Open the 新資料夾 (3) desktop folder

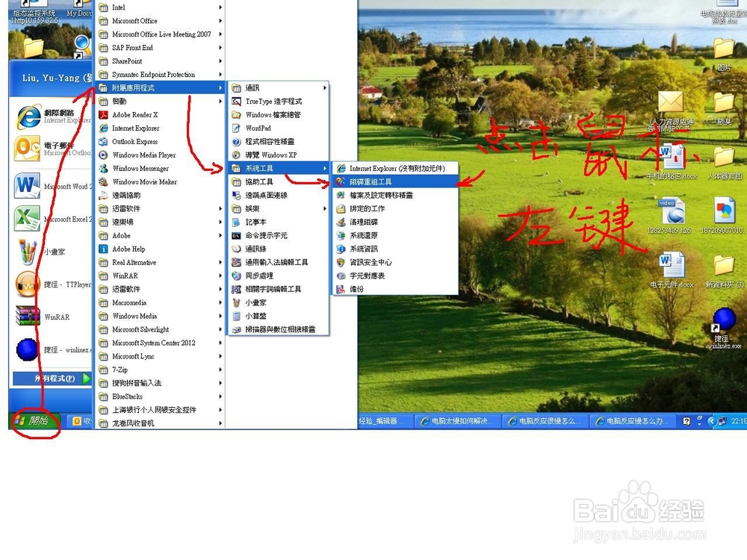pos(724,272)
